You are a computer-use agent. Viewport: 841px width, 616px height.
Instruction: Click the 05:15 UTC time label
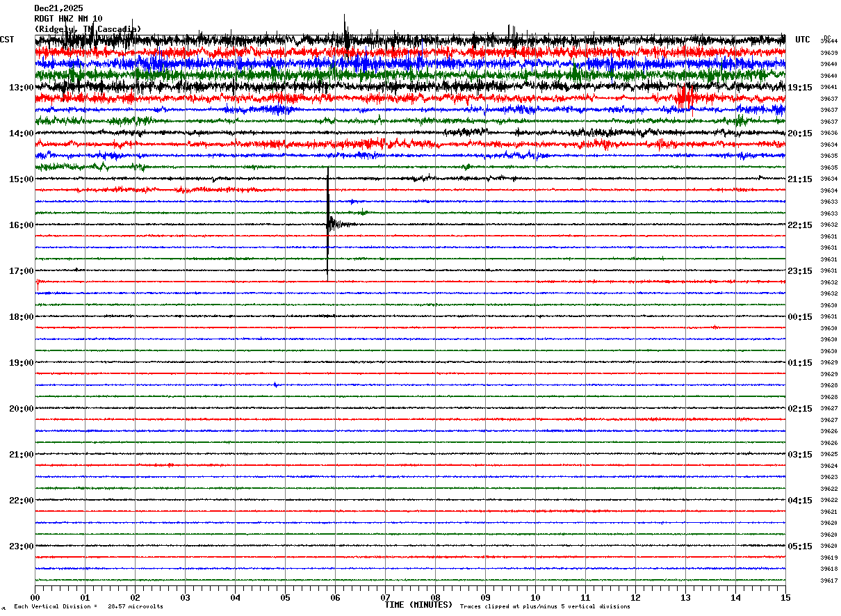point(800,546)
